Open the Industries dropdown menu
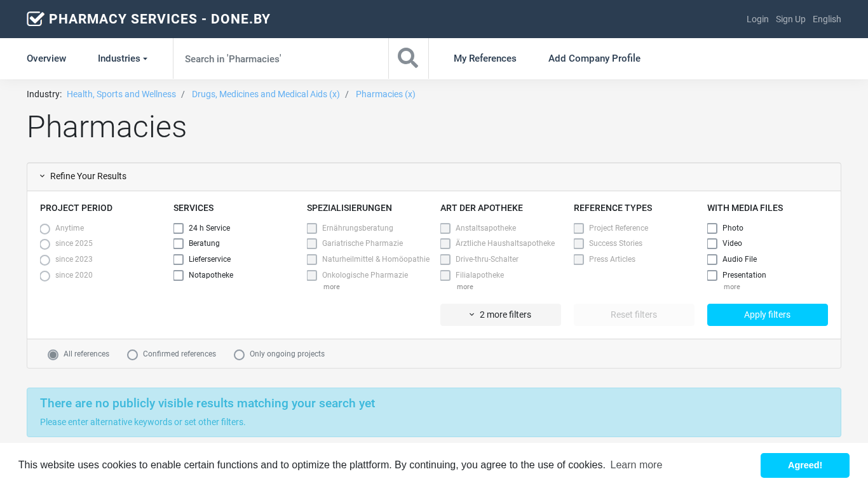The height and width of the screenshot is (488, 868). 123,58
